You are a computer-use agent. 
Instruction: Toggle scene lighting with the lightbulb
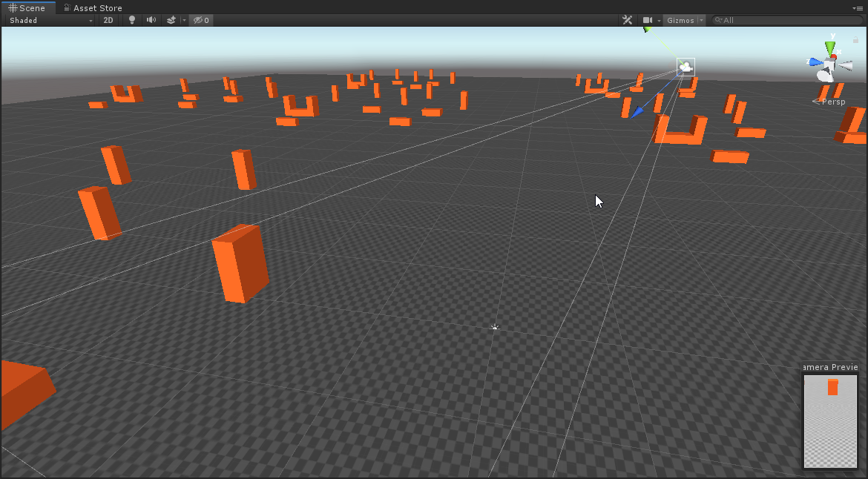click(131, 20)
